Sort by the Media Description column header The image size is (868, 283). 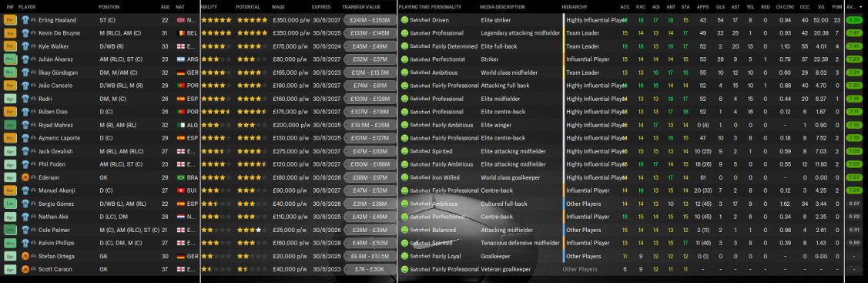click(503, 7)
